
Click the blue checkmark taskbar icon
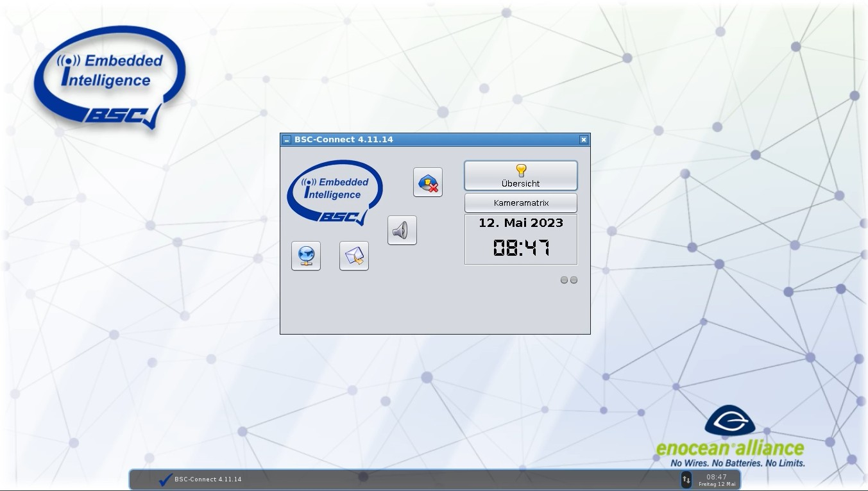[166, 479]
